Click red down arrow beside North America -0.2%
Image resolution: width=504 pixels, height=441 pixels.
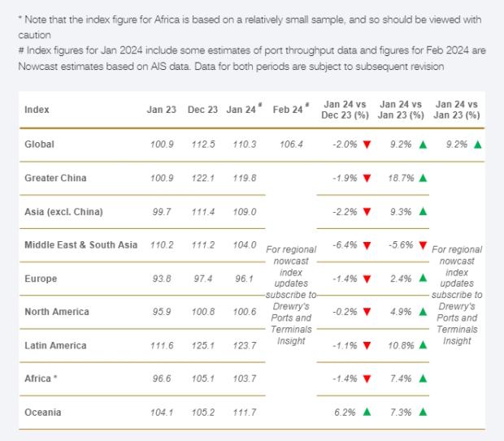coord(367,312)
